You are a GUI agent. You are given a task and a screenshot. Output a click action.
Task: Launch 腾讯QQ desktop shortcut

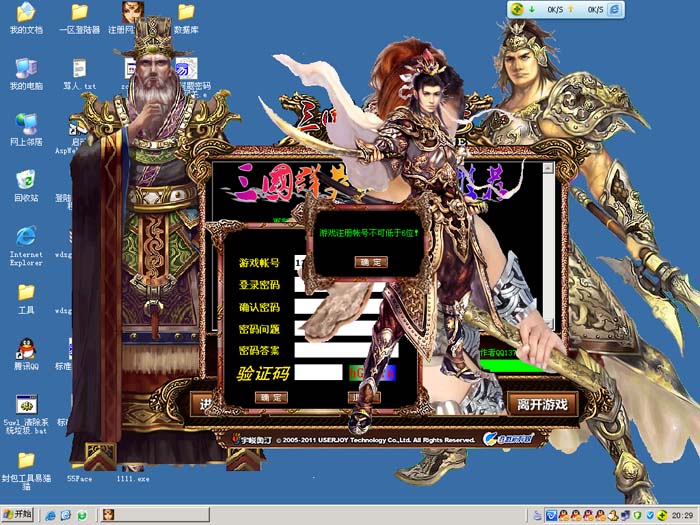pyautogui.click(x=25, y=350)
